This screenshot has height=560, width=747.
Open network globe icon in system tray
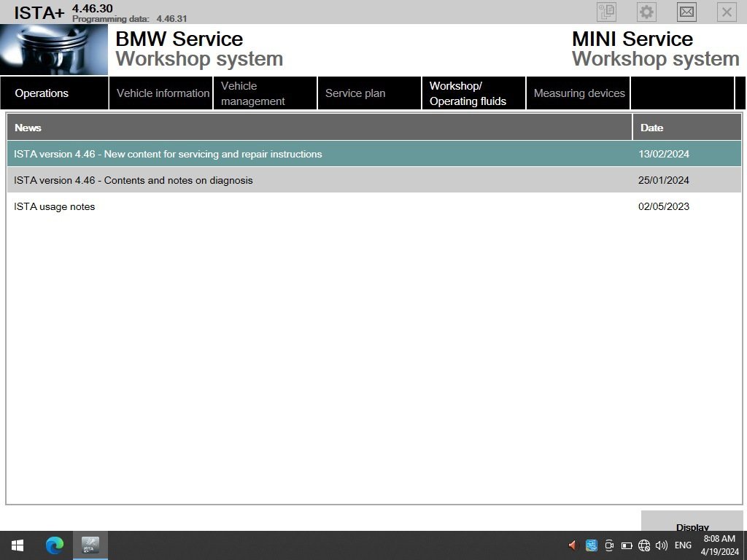[644, 545]
